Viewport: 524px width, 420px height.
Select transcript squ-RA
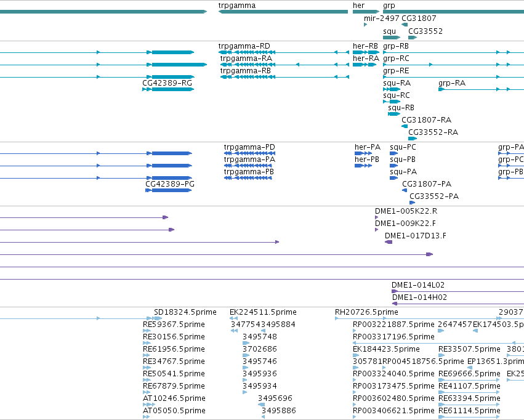(397, 83)
